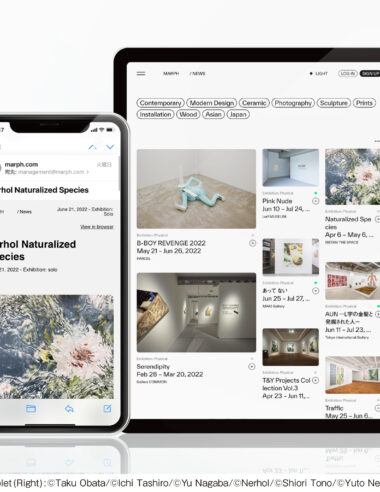Open the AUN exhibition thumbnail

(x=353, y=281)
